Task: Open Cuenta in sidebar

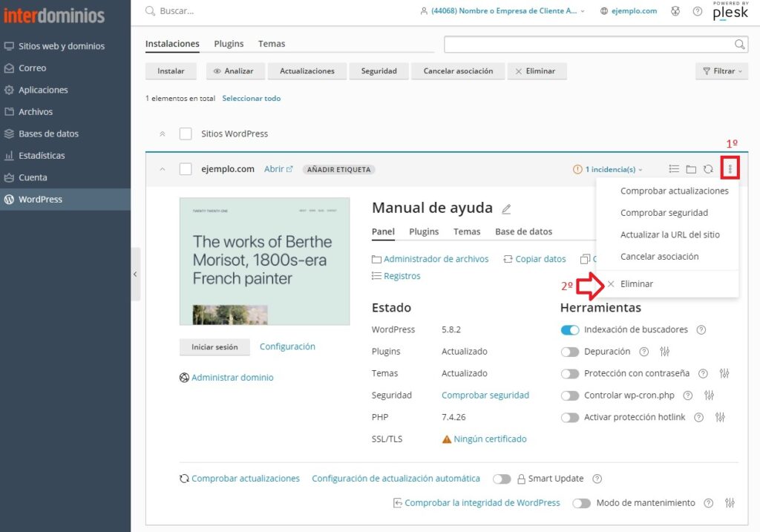Action: [33, 177]
